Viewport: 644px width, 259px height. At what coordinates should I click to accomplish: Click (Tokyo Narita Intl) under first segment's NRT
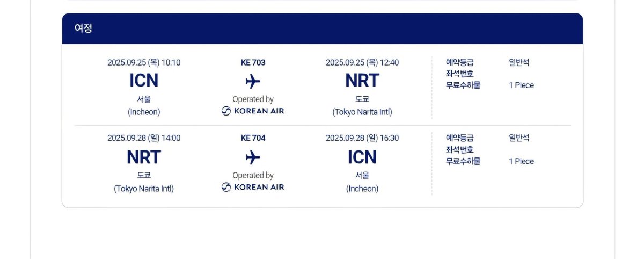pos(362,112)
